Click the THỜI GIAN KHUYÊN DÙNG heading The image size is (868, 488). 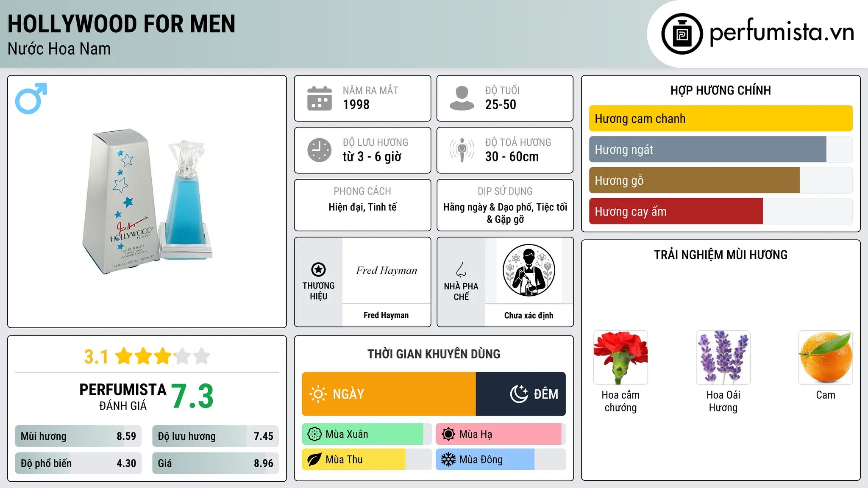tap(434, 354)
